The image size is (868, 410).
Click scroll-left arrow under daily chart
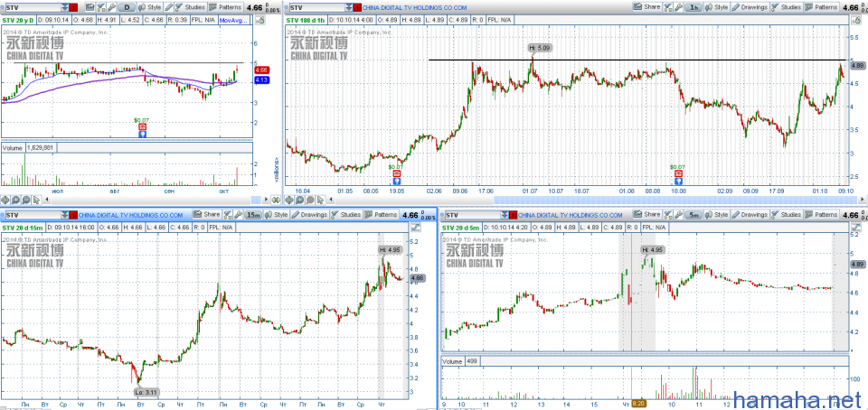(x=47, y=200)
